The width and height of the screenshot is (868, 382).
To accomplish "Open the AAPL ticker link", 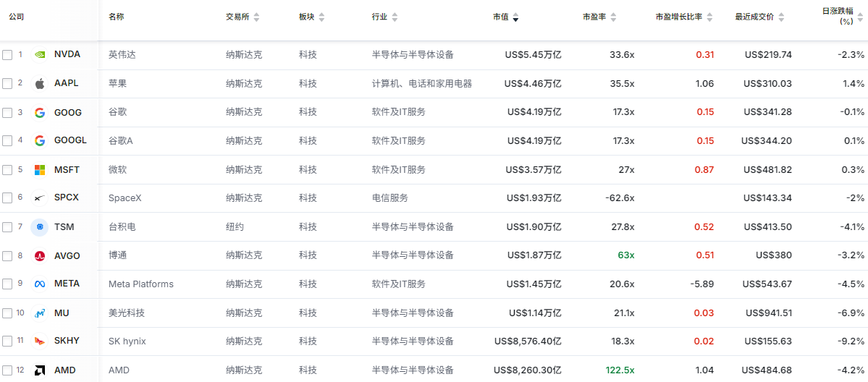I will 67,84.
